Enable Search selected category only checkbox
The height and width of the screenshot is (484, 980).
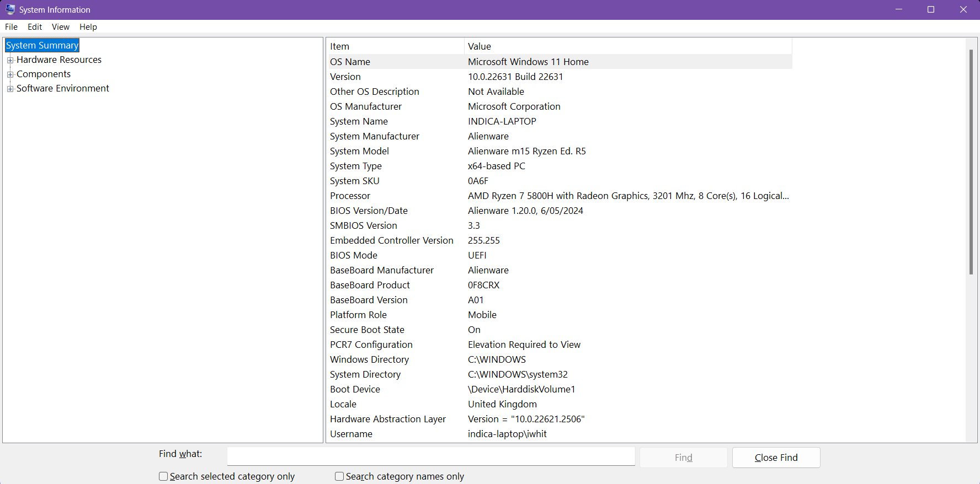click(163, 476)
